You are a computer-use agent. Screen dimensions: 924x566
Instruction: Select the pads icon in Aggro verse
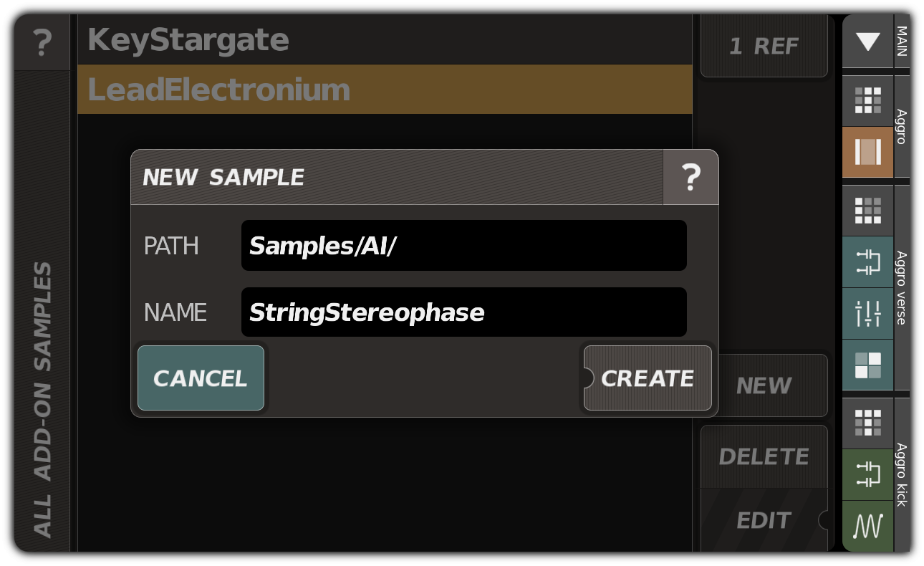coord(867,366)
